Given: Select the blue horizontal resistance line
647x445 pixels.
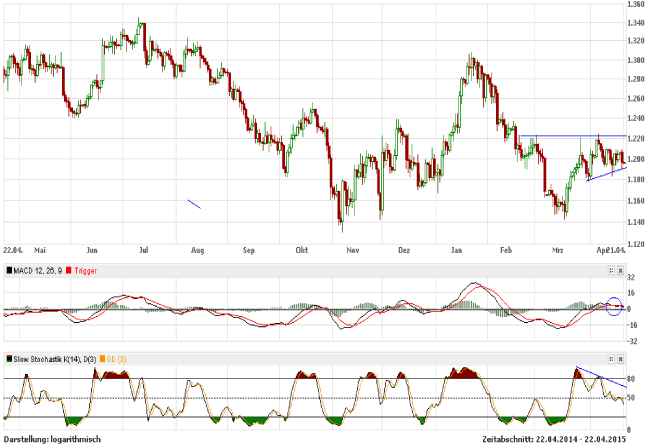Looking at the screenshot, I should click(x=570, y=135).
